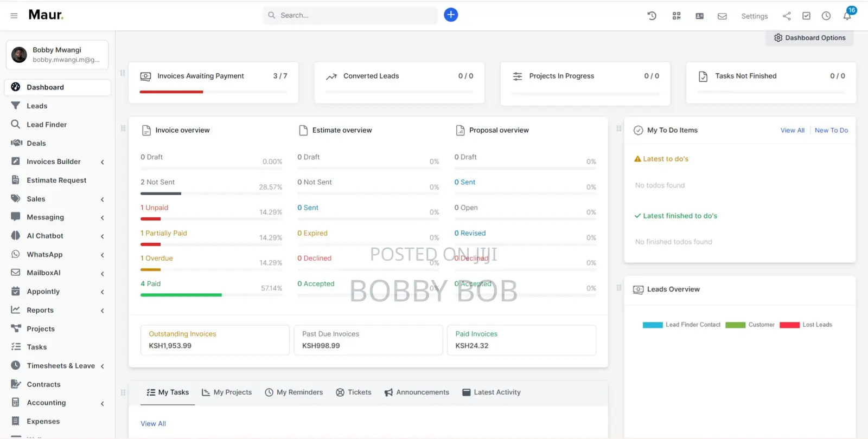The image size is (868, 439).
Task: Switch to the Tickets tab
Action: click(354, 392)
